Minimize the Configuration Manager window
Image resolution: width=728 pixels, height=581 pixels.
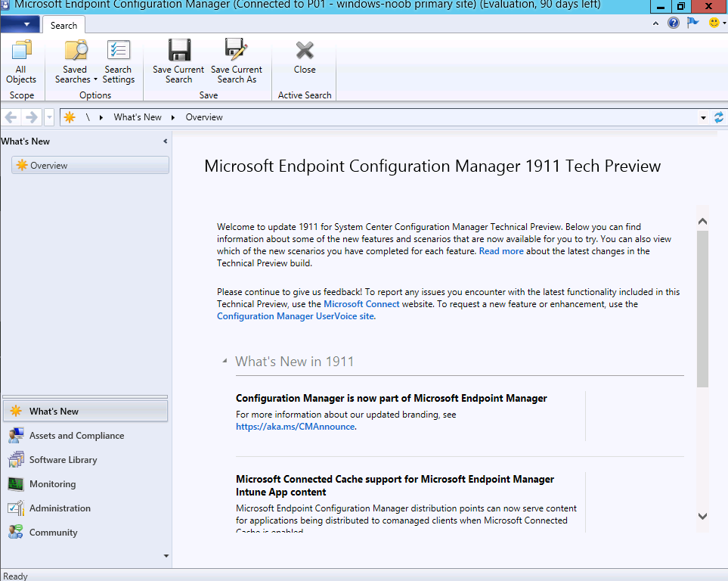coord(660,6)
